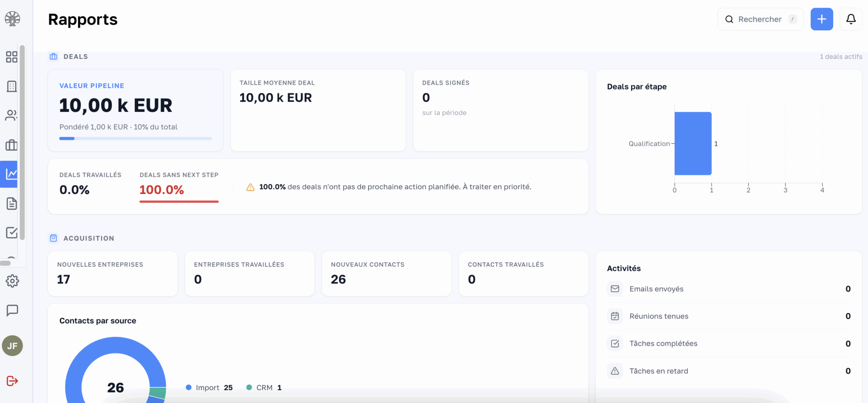Click the Entreprises Travaillées label
The height and width of the screenshot is (403, 868).
pyautogui.click(x=239, y=264)
